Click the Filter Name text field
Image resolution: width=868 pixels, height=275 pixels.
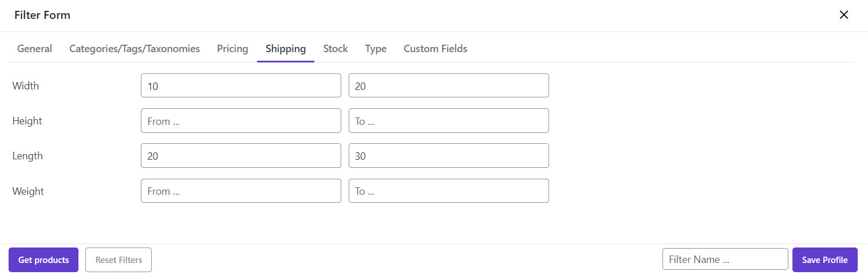(x=725, y=260)
